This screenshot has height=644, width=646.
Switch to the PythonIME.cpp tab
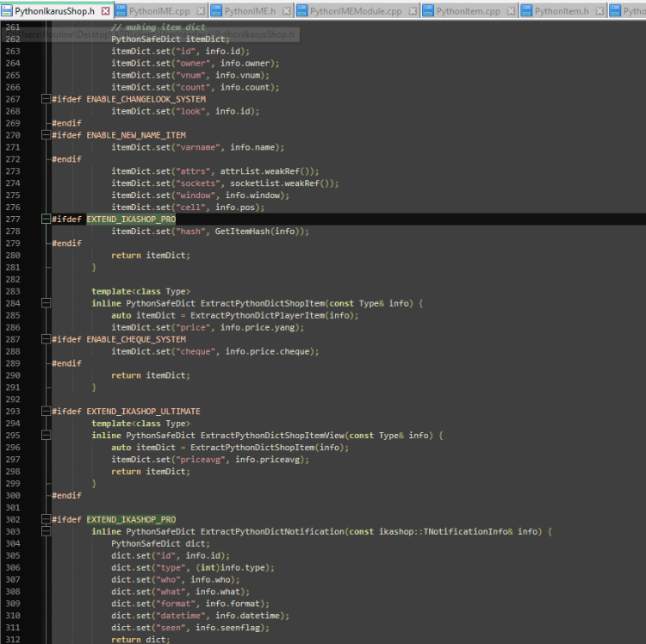coord(159,11)
